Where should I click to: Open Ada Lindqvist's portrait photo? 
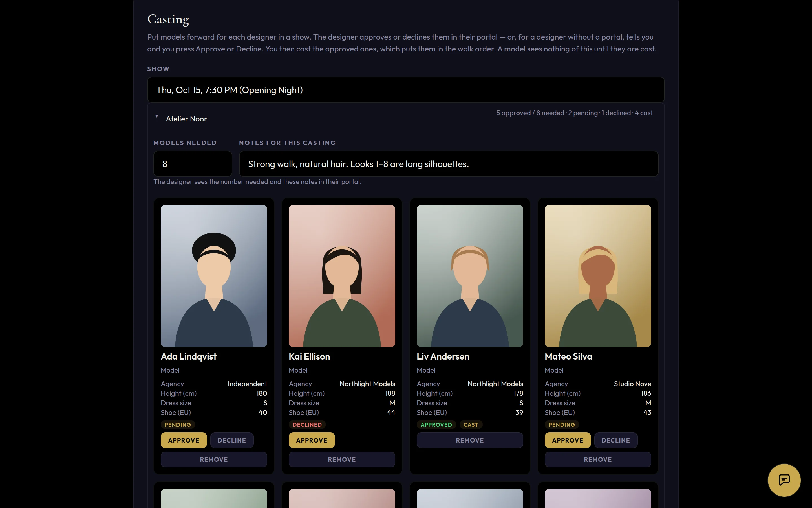[214, 276]
